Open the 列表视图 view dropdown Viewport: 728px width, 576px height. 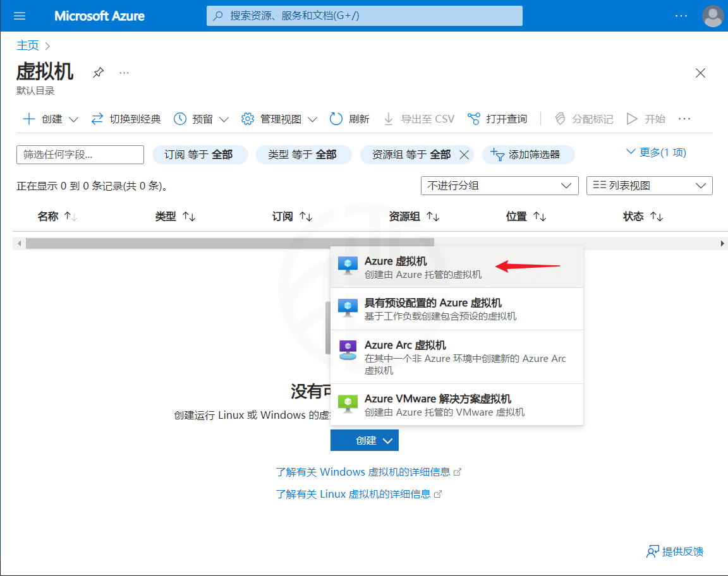pos(649,186)
